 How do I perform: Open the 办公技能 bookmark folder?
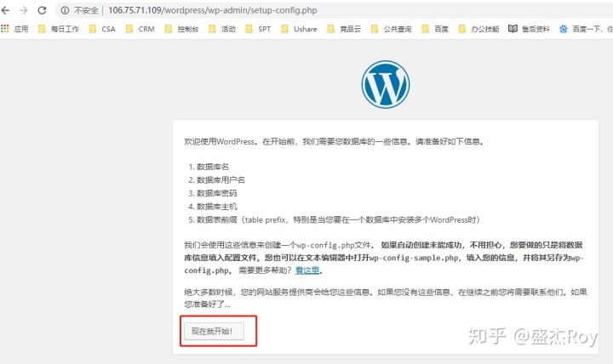(478, 29)
